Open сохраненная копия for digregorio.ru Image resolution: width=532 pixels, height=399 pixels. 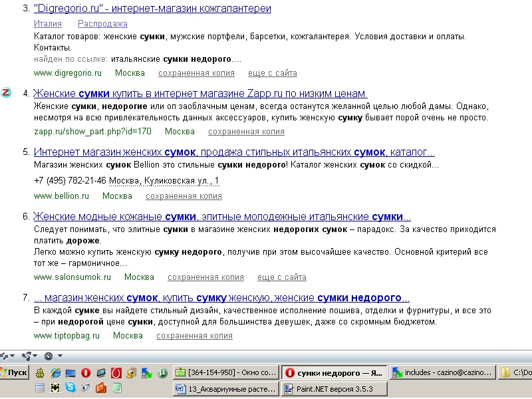coord(196,73)
